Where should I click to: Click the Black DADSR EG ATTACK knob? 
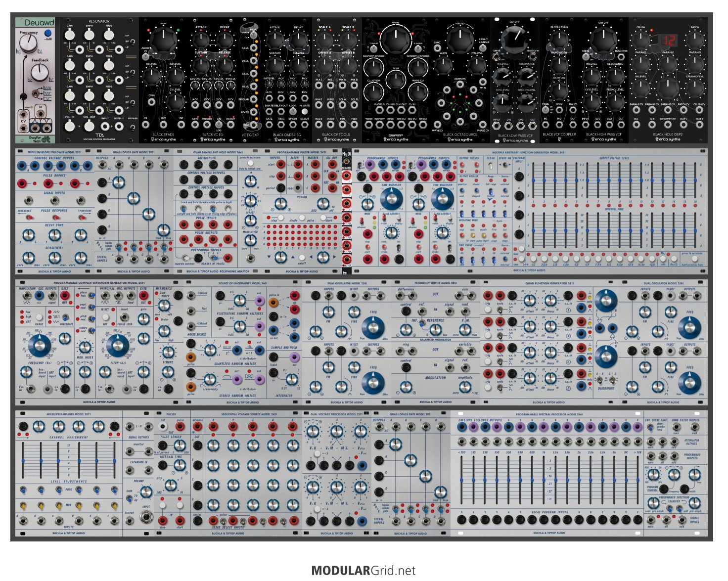[274, 40]
